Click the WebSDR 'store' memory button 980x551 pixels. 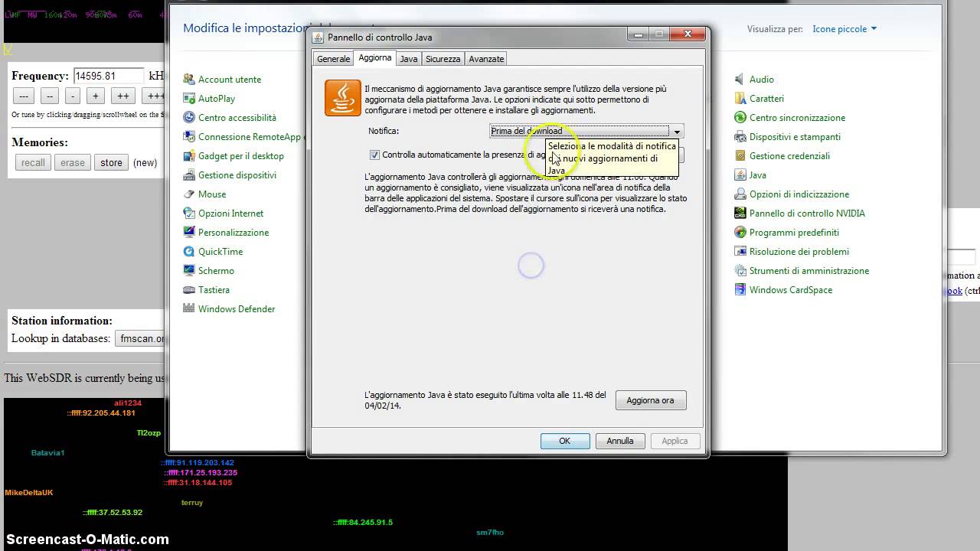(111, 162)
